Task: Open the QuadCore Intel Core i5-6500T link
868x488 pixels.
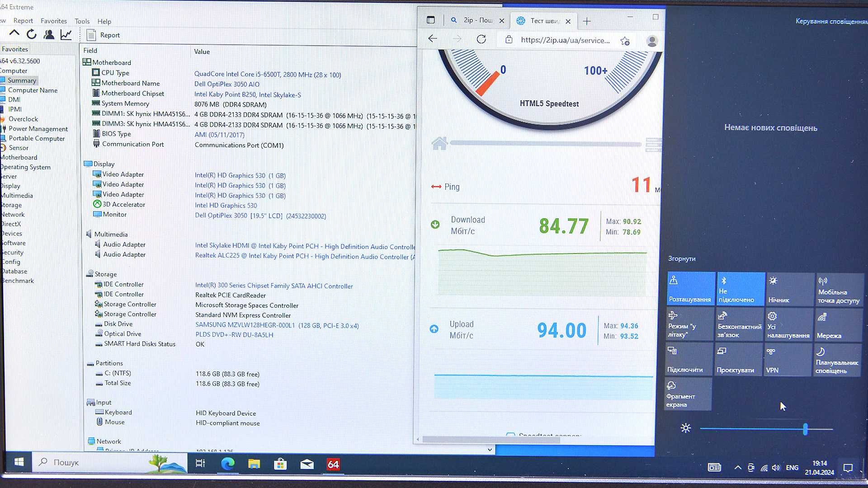Action: pos(268,75)
